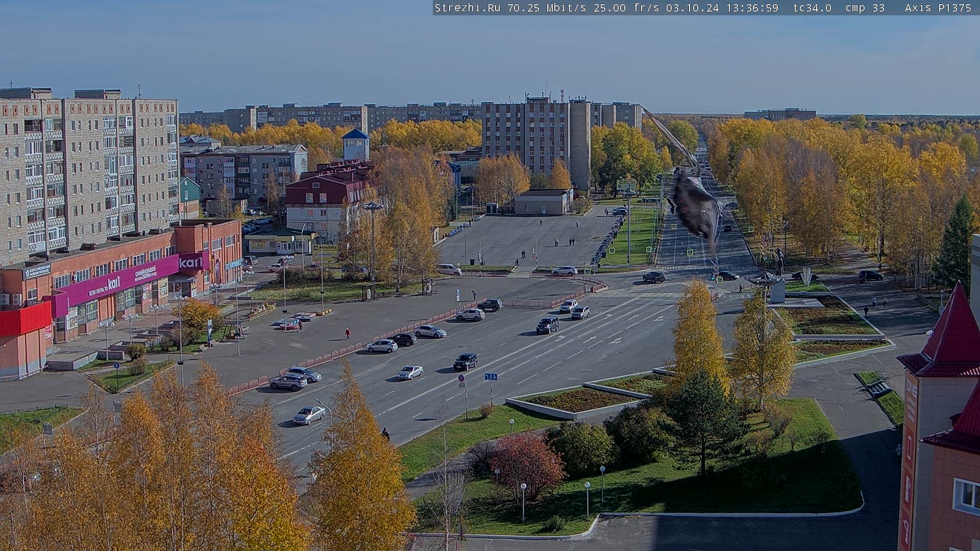Screen dimensions: 980x551
Task: Select the 03.10.24 date stamp
Action: pyautogui.click(x=693, y=8)
